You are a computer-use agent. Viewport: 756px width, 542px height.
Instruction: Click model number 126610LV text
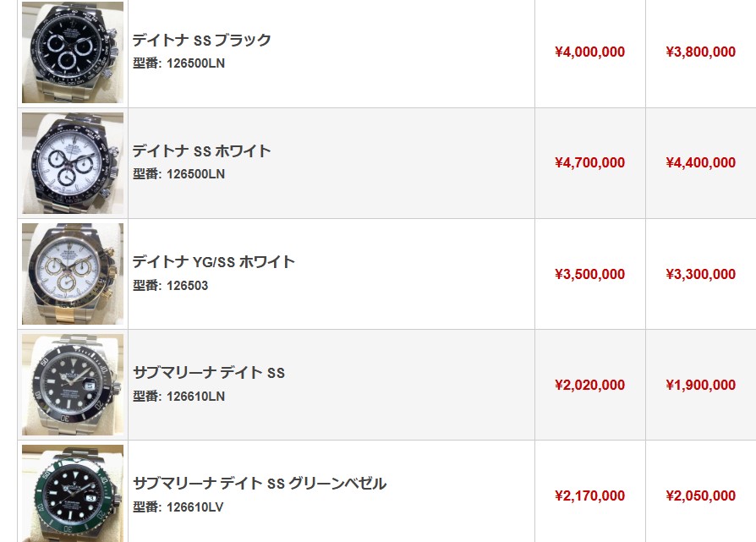tap(194, 507)
